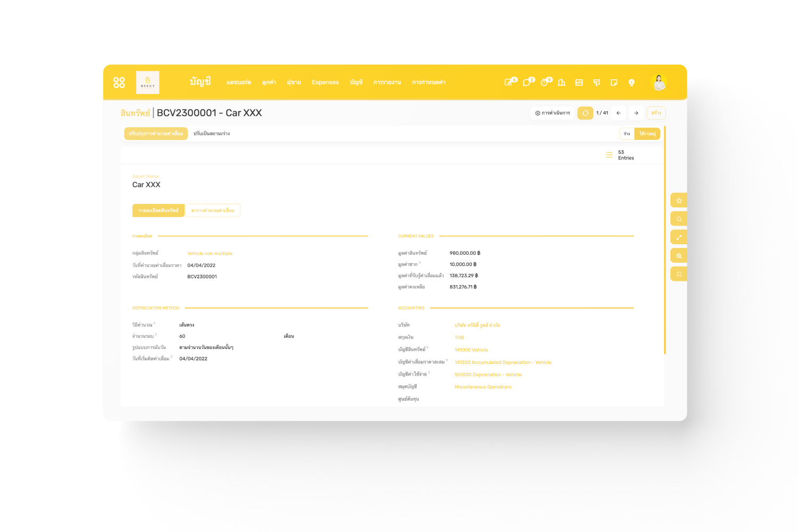Open the บัญชี menu next to Expenses
Image resolution: width=798 pixels, height=532 pixels.
pyautogui.click(x=356, y=82)
